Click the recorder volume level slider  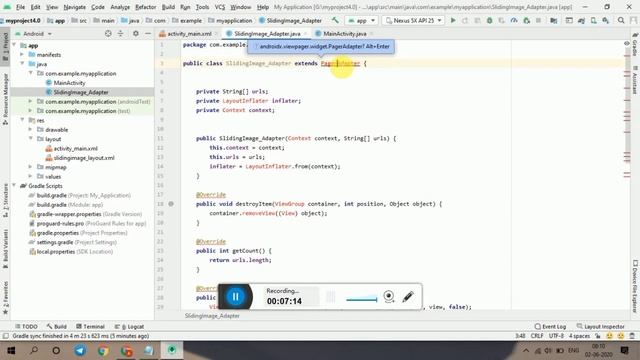pos(362,298)
